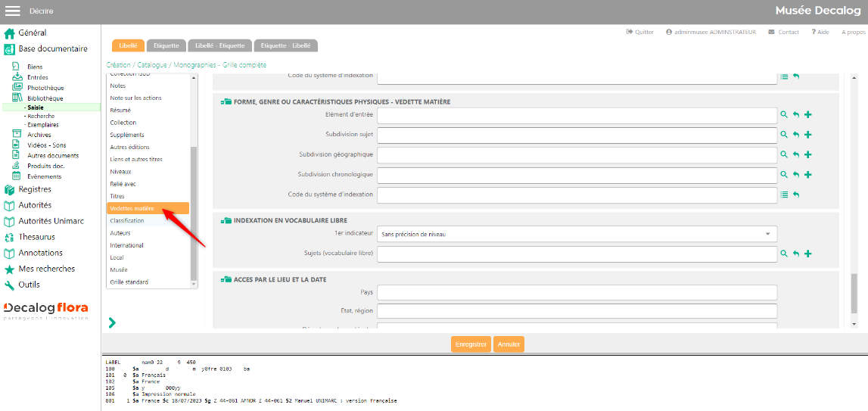Click the green plus icon for Subdivision sujet

807,135
